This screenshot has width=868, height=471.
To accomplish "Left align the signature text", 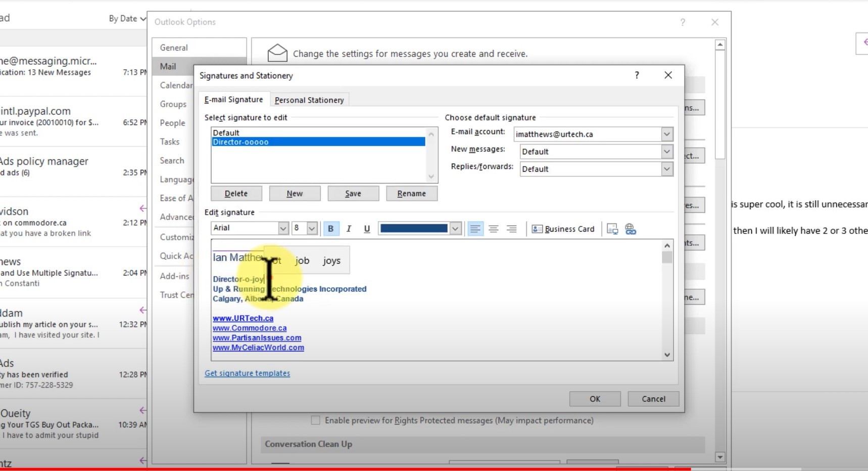I will pos(474,229).
